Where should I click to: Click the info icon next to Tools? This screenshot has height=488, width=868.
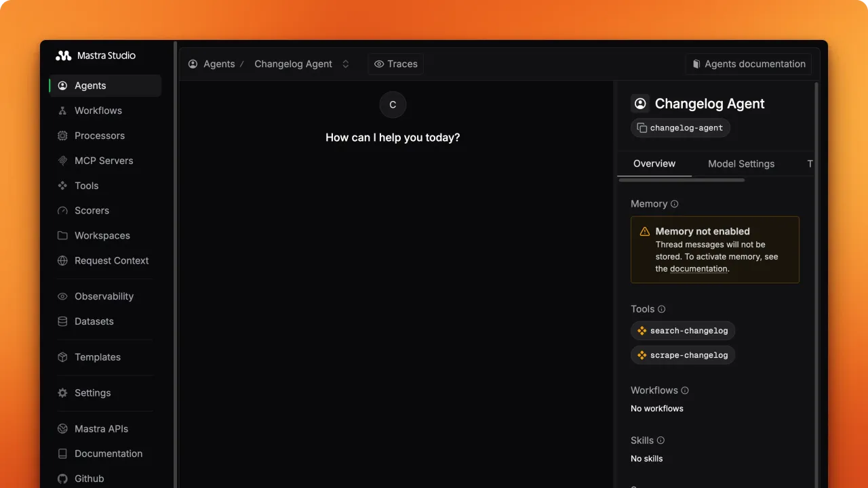[662, 309]
